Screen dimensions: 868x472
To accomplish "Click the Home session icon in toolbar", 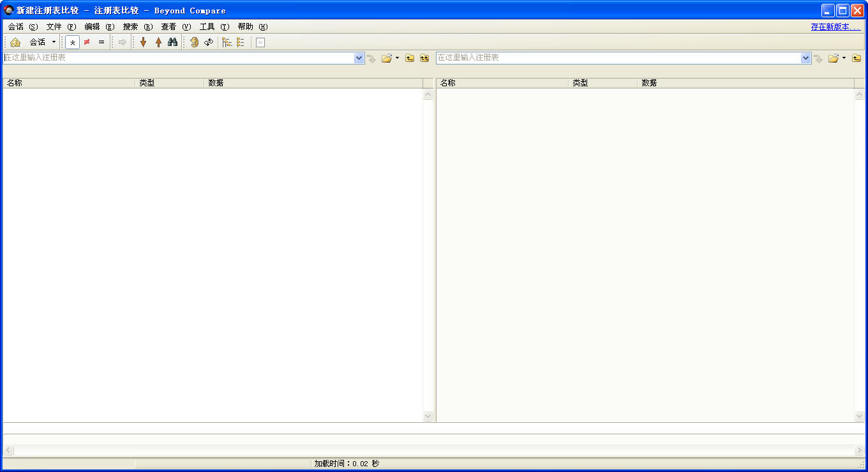I will coord(15,42).
